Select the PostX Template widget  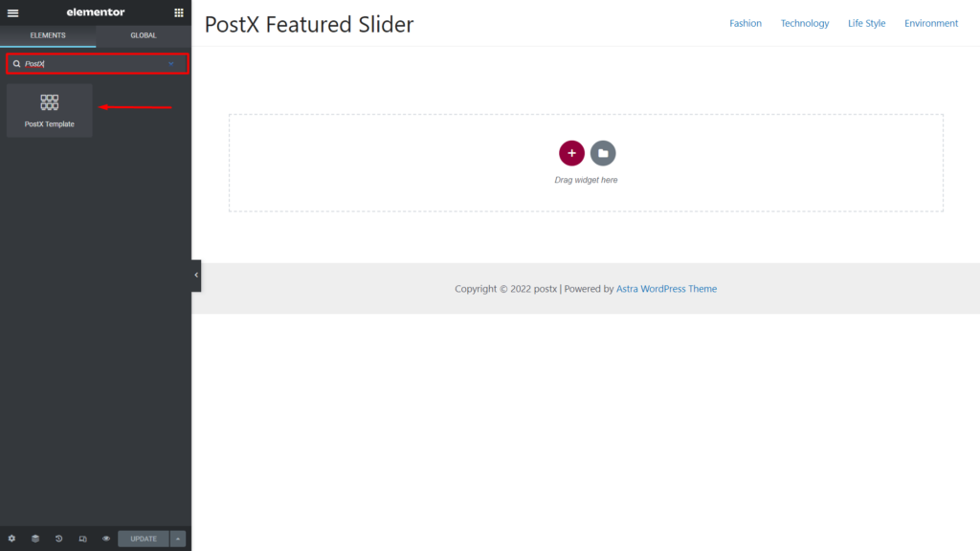(x=50, y=111)
